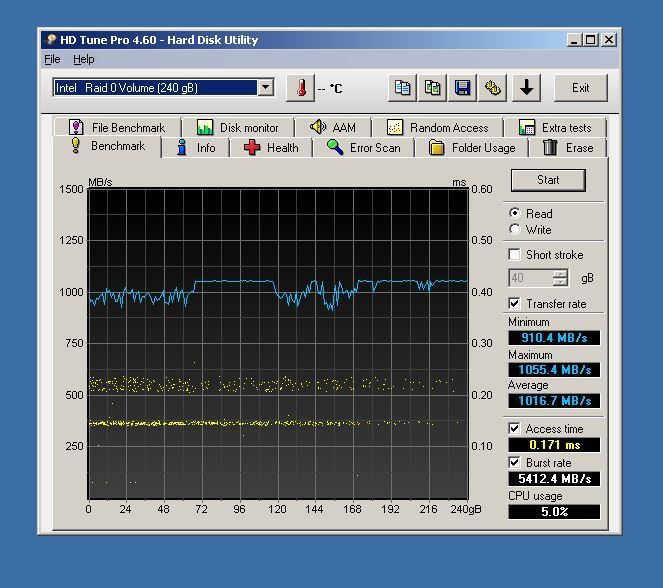This screenshot has height=588, width=663.
Task: Click the HD Tune title bar icon
Action: click(x=51, y=40)
